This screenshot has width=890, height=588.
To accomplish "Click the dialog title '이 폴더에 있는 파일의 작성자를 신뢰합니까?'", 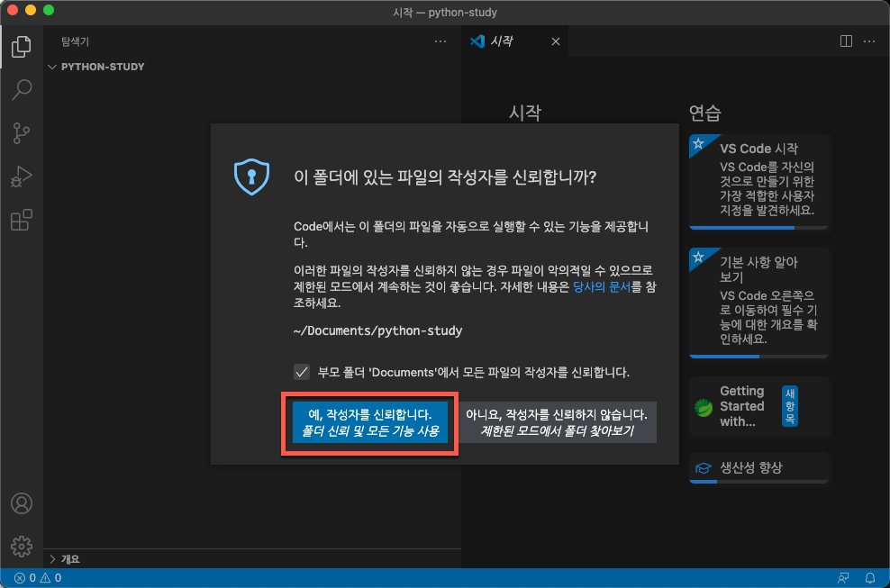I will 445,177.
